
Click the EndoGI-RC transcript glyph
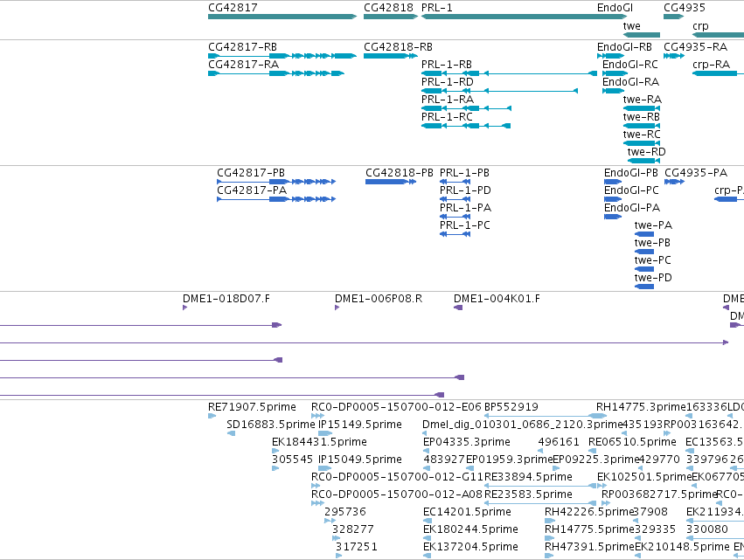[x=615, y=73]
